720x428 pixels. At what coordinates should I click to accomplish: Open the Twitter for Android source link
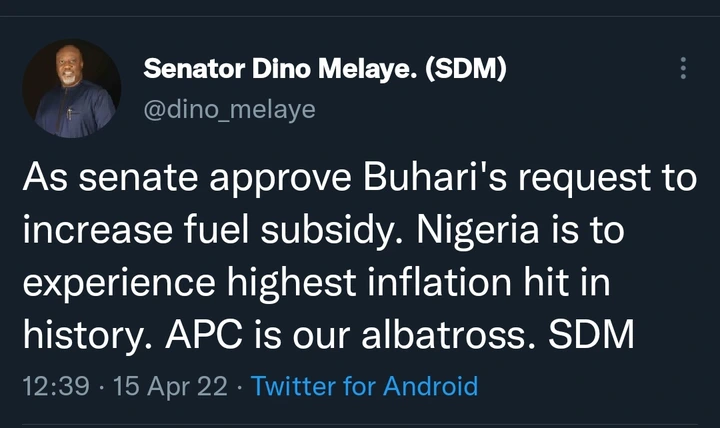click(365, 386)
